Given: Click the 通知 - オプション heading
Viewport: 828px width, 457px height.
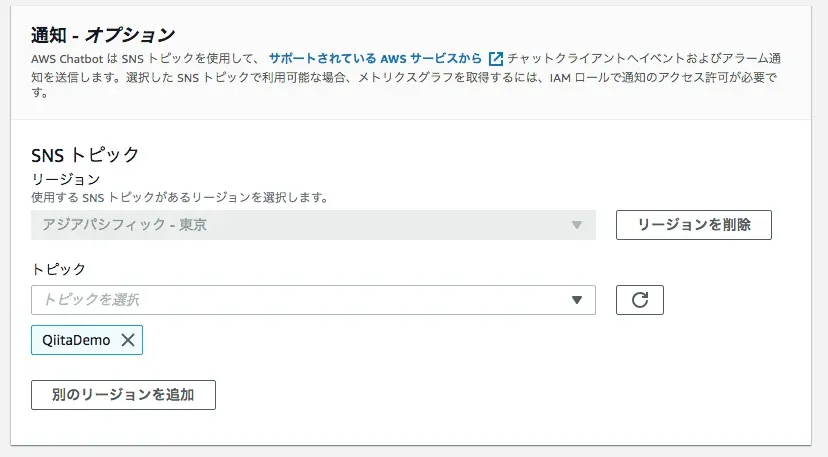Looking at the screenshot, I should tap(103, 36).
